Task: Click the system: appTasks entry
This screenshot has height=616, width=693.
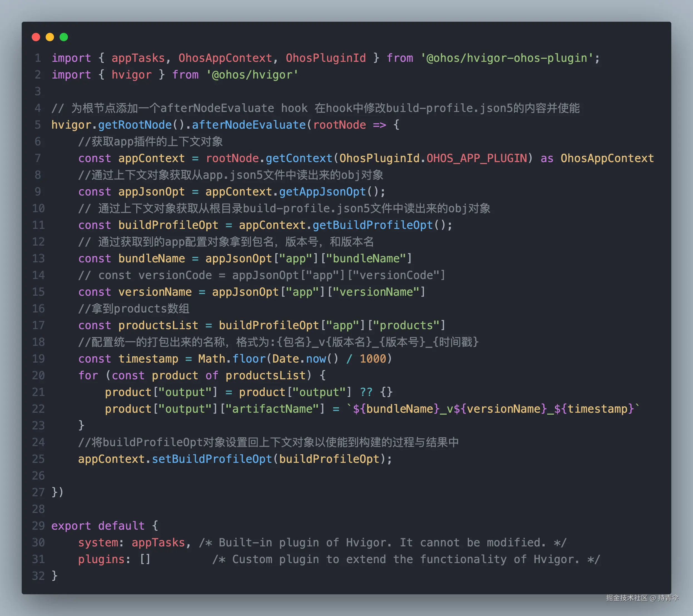Action: (x=132, y=542)
